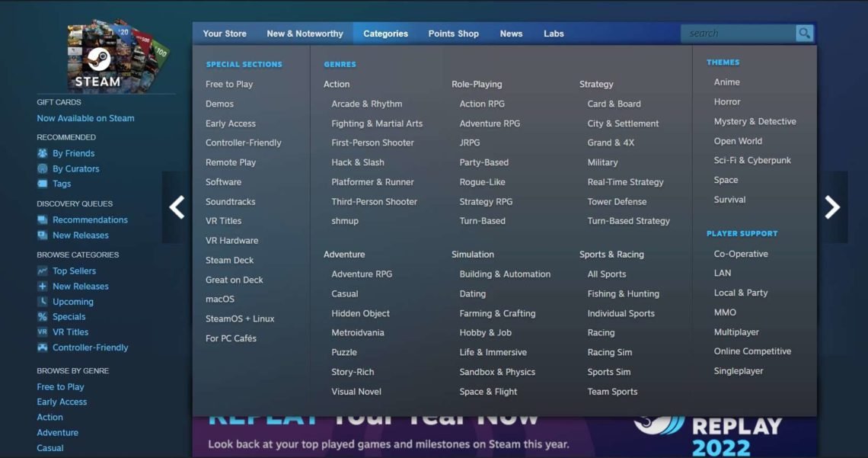Open the New & Noteworthy menu
Viewport: 868px width, 458px height.
pyautogui.click(x=305, y=33)
